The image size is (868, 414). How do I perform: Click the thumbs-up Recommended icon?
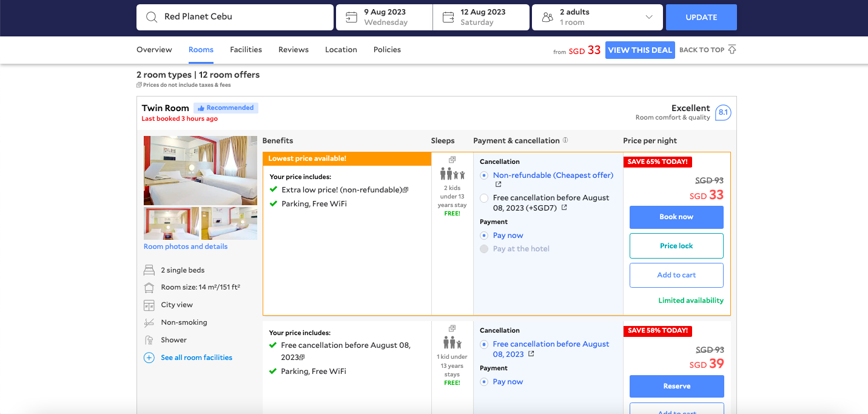tap(201, 108)
